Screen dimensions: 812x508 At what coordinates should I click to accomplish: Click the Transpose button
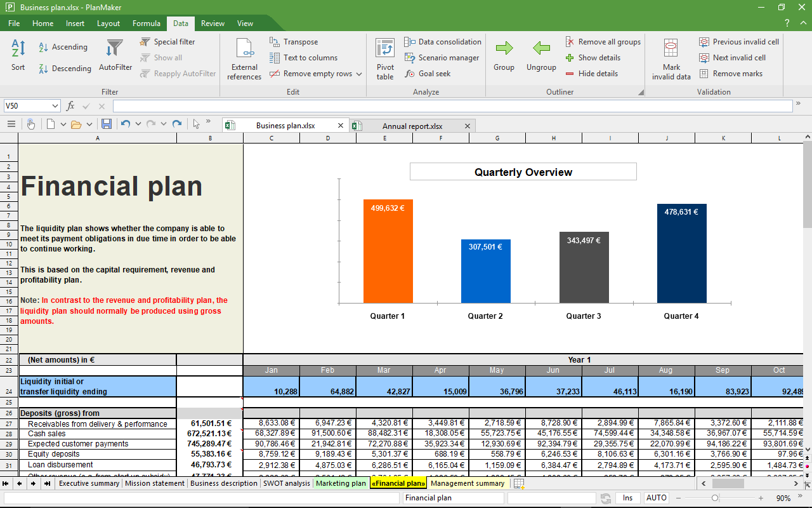pyautogui.click(x=294, y=42)
